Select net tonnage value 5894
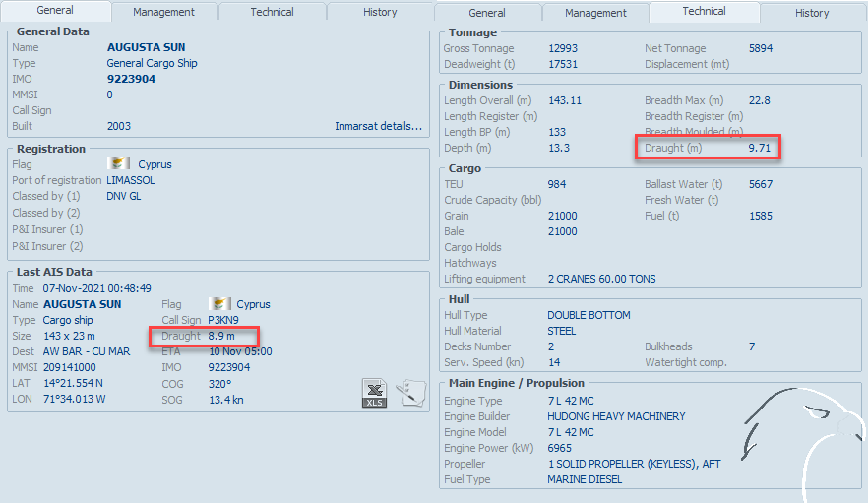This screenshot has width=868, height=503. [761, 48]
